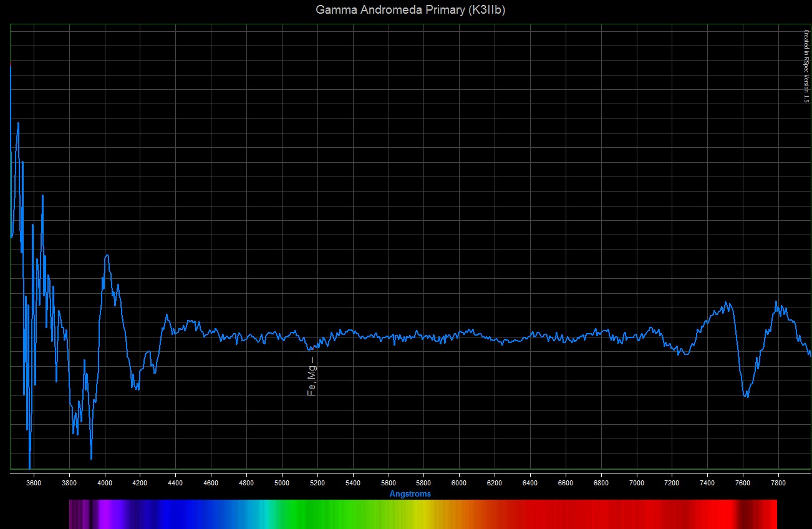Select the 5400 axis tick label
The width and height of the screenshot is (812, 529).
click(353, 482)
